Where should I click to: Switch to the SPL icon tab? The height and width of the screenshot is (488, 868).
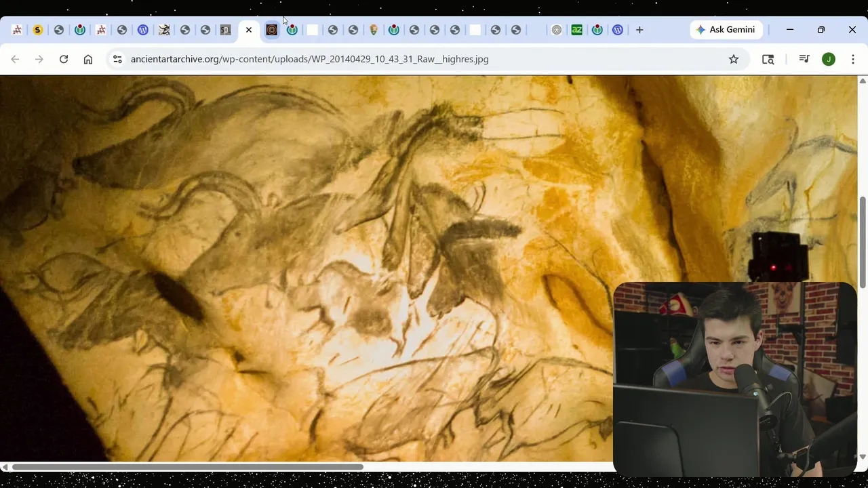point(226,30)
